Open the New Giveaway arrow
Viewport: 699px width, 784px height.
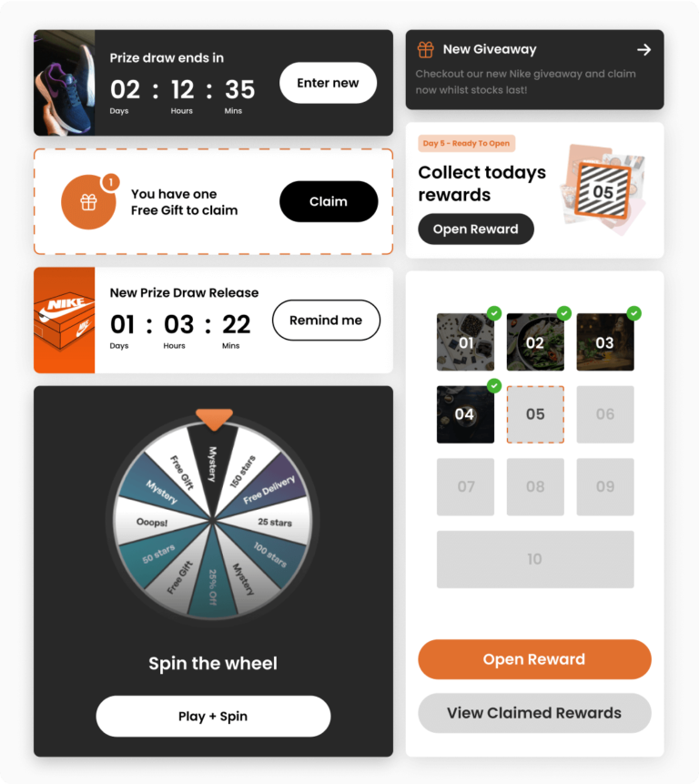click(x=643, y=49)
